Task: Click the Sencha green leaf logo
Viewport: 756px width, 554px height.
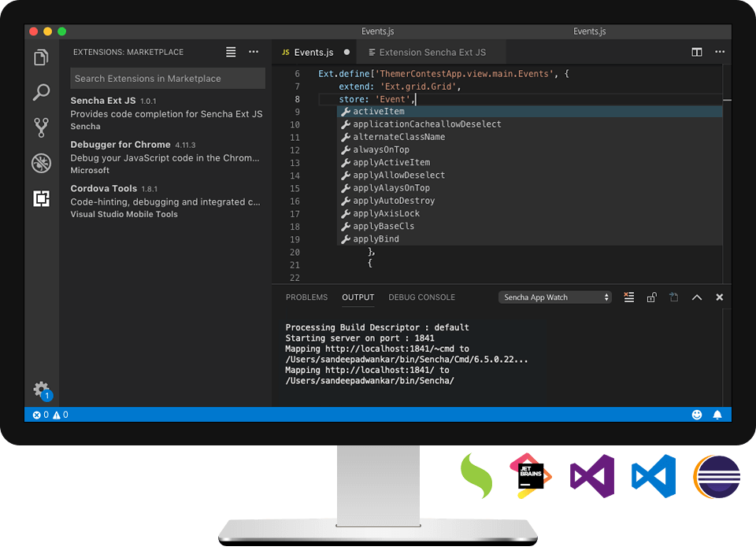Action: coord(476,476)
